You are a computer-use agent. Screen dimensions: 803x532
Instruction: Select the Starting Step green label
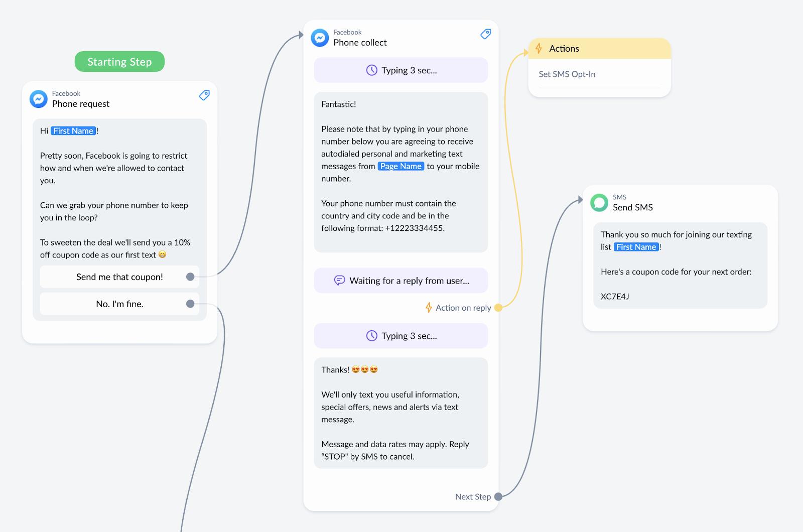tap(119, 62)
